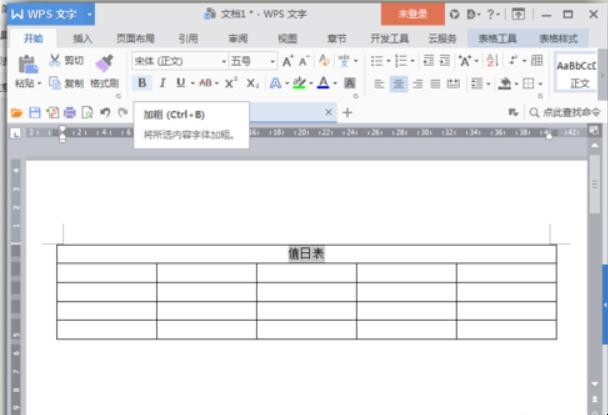
Task: Open 审阅 tab
Action: pyautogui.click(x=238, y=38)
